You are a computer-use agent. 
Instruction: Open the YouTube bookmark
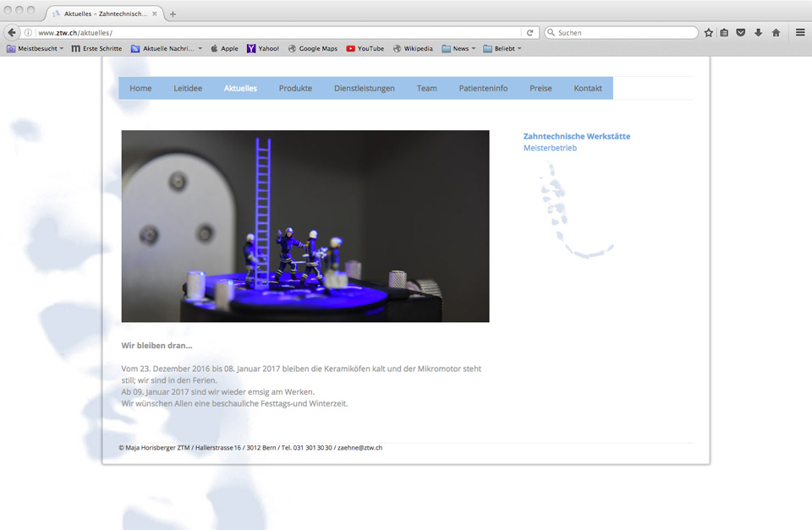pos(365,49)
